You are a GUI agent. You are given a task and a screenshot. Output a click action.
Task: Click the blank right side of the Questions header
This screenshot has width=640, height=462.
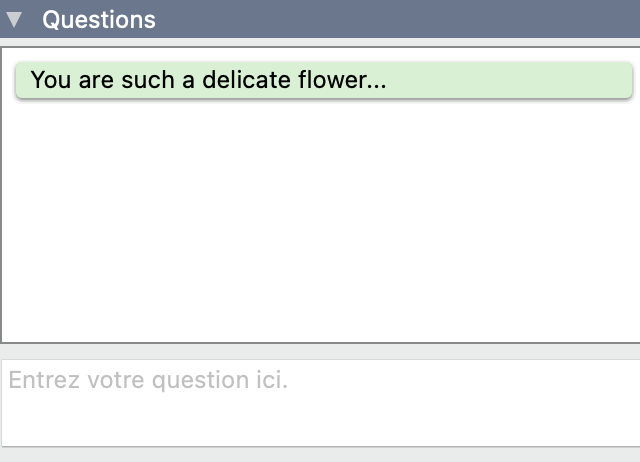450,19
